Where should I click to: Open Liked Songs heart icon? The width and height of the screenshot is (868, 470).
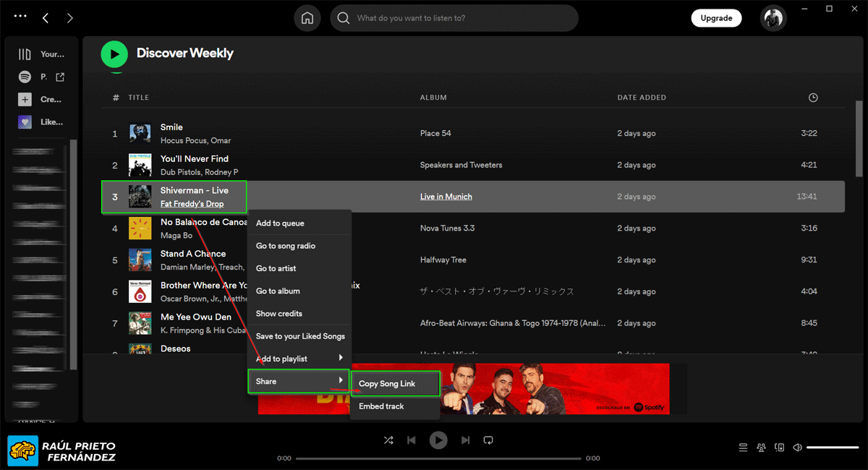click(x=25, y=122)
